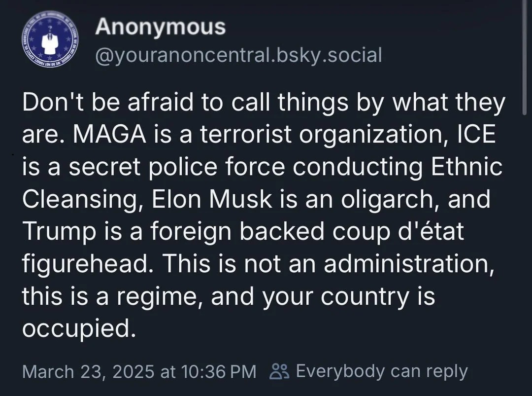Click the "Everybody can reply" label

(x=381, y=371)
